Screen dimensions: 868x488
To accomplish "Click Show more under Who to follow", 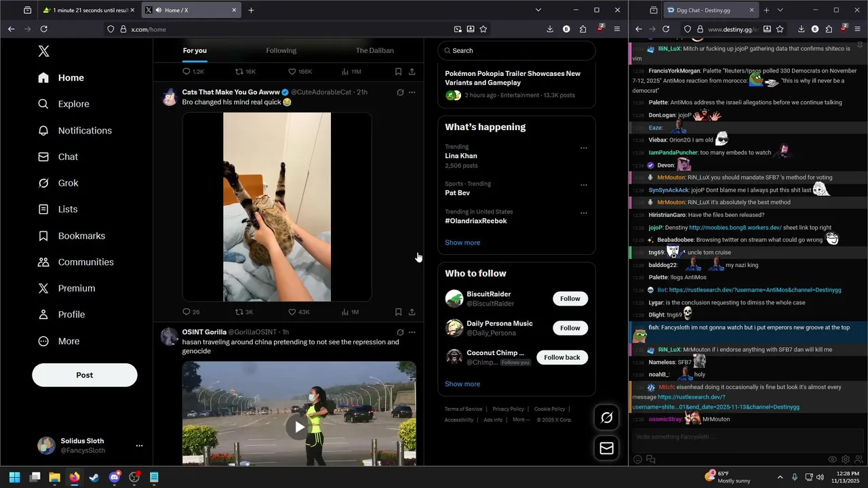I will tap(462, 384).
